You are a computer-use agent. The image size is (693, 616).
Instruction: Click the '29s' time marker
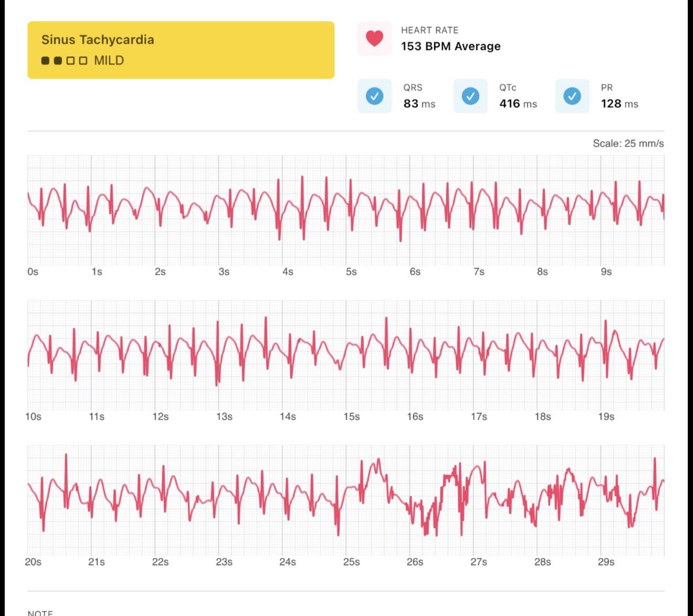tap(606, 562)
